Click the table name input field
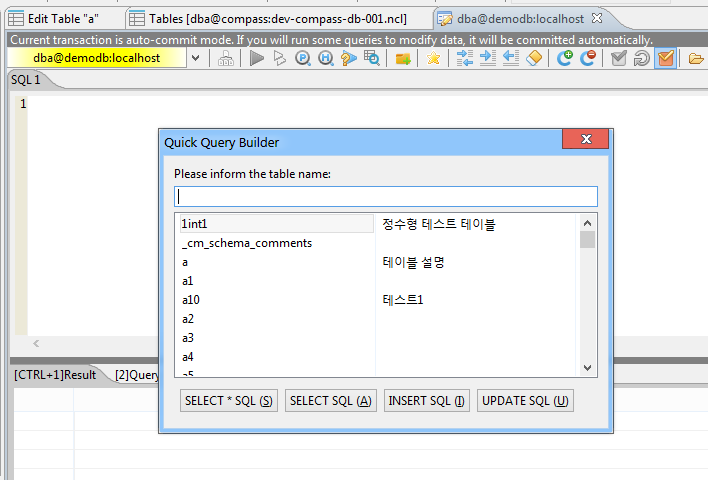 tap(385, 196)
